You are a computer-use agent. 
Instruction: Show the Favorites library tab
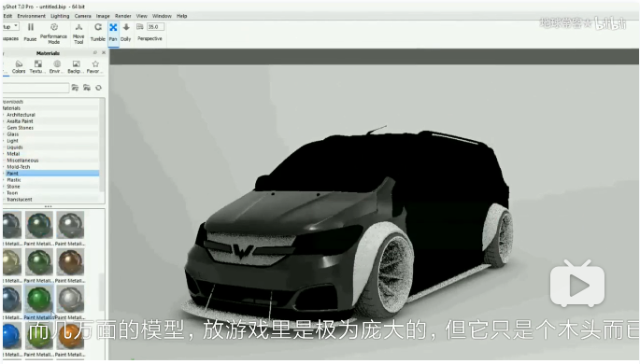pos(95,67)
